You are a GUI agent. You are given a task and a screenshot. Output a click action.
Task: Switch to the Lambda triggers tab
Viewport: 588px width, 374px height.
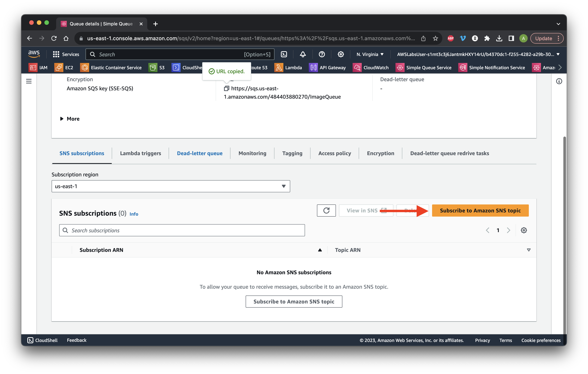point(140,153)
